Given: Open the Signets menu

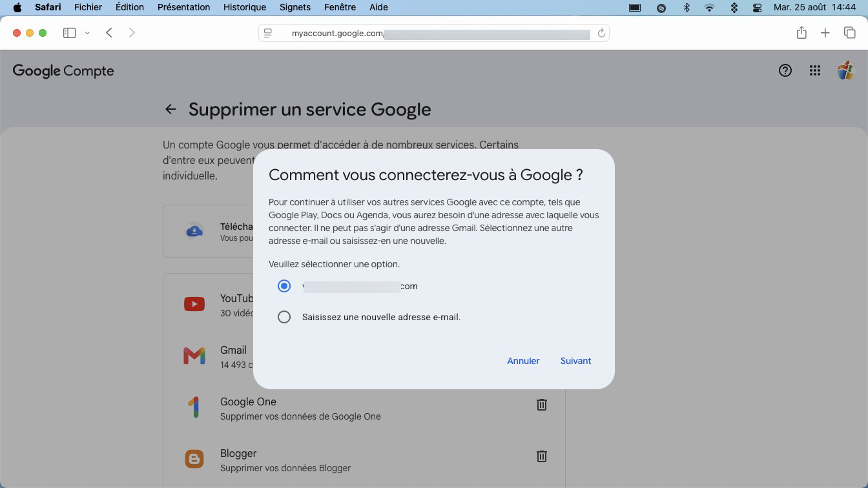Looking at the screenshot, I should 295,7.
